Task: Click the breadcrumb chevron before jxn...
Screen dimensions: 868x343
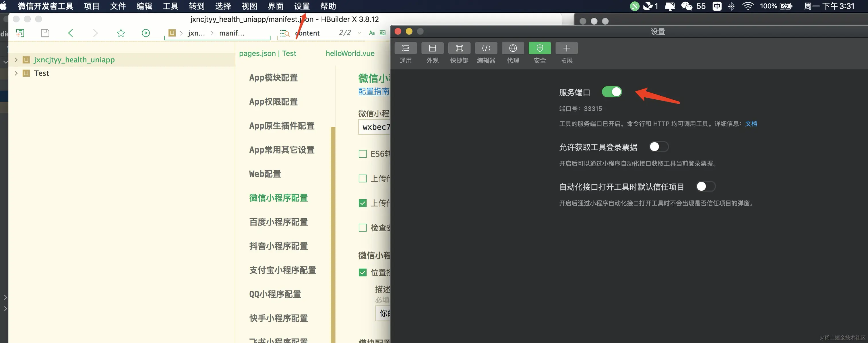Action: (x=181, y=33)
